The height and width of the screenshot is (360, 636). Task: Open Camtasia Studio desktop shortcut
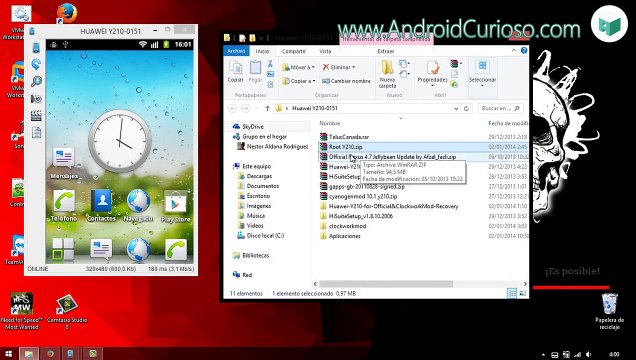click(x=67, y=311)
